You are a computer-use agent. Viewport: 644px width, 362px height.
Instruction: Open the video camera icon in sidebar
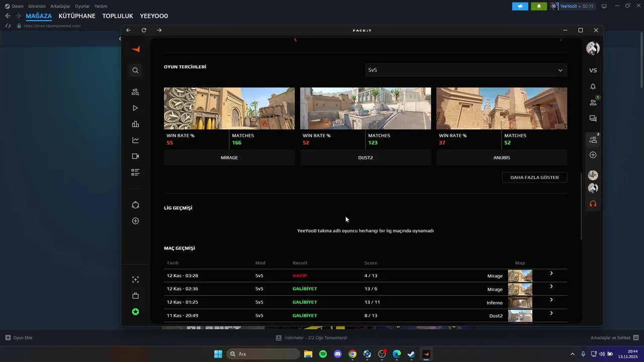[x=135, y=156]
